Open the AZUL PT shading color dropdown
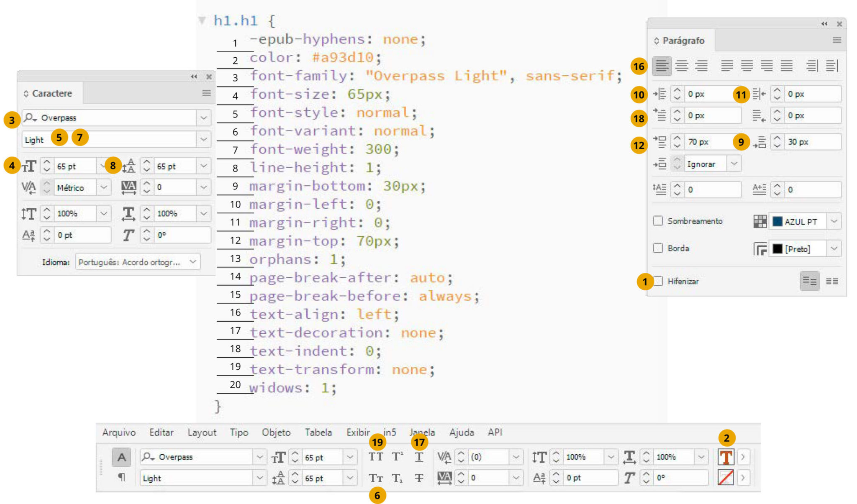This screenshot has height=504, width=857. 834,221
